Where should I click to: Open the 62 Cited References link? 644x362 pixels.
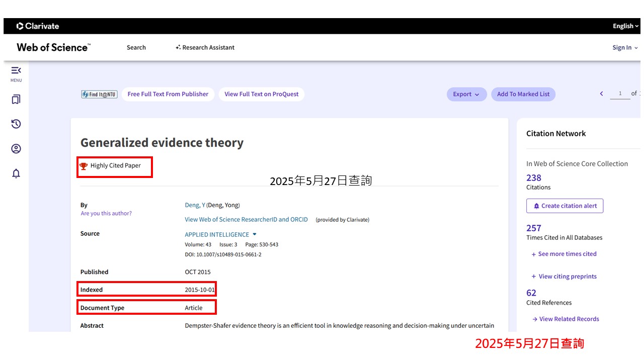[531, 293]
